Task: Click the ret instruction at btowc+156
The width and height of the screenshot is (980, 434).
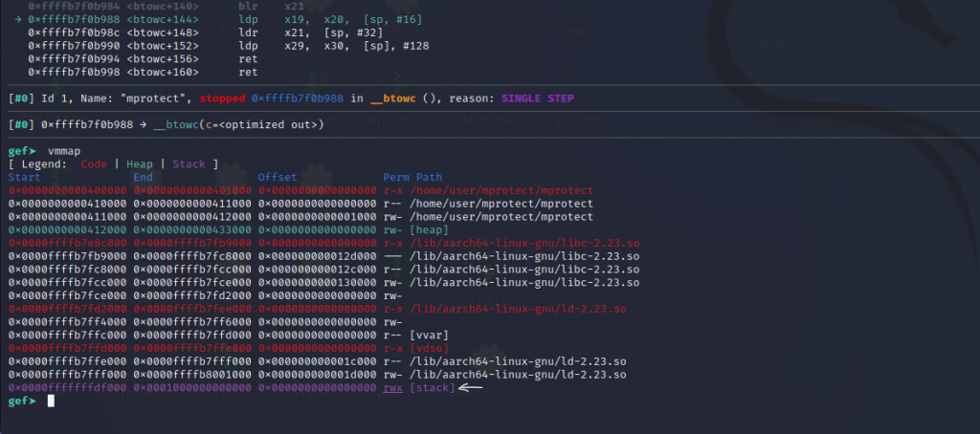Action: click(x=247, y=58)
